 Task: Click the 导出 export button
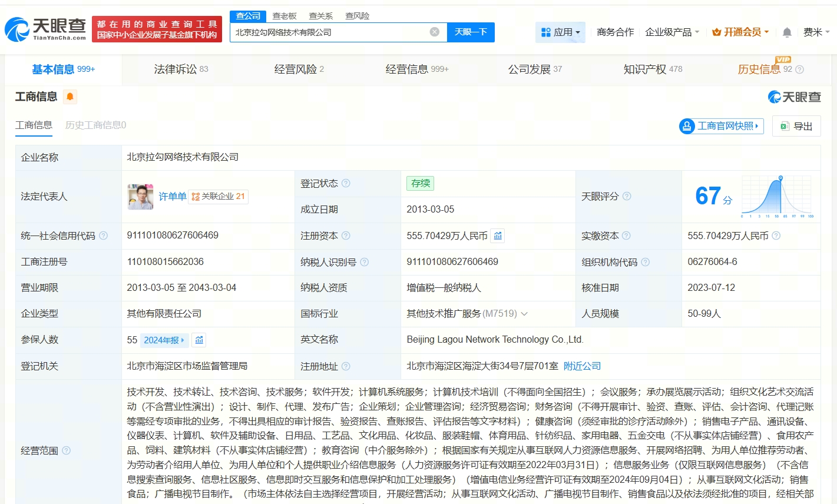click(x=796, y=126)
